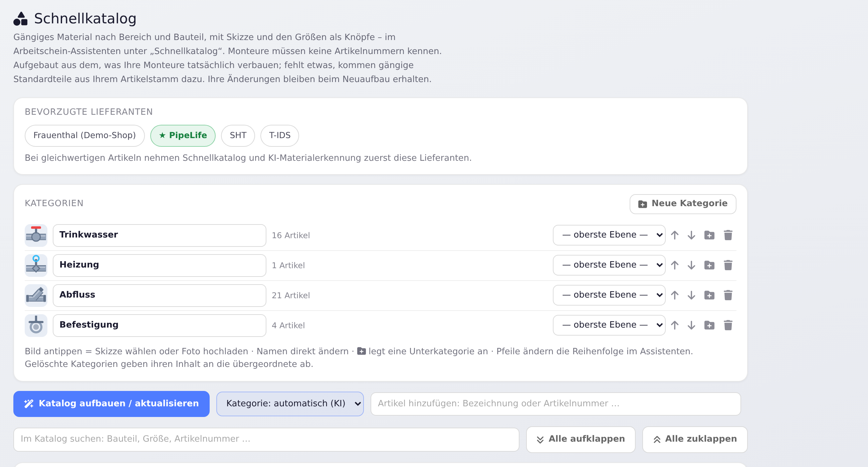Move Befestigung category down
This screenshot has height=467, width=868.
click(691, 325)
